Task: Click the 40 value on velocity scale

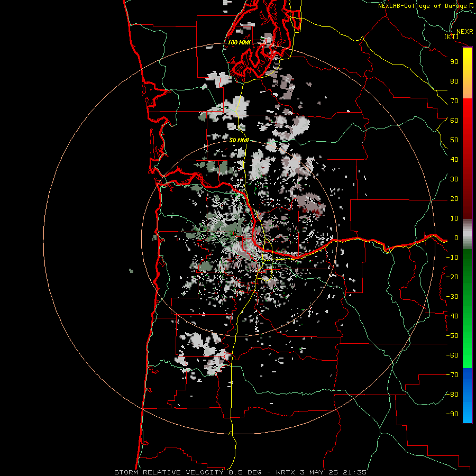Action: pyautogui.click(x=454, y=159)
